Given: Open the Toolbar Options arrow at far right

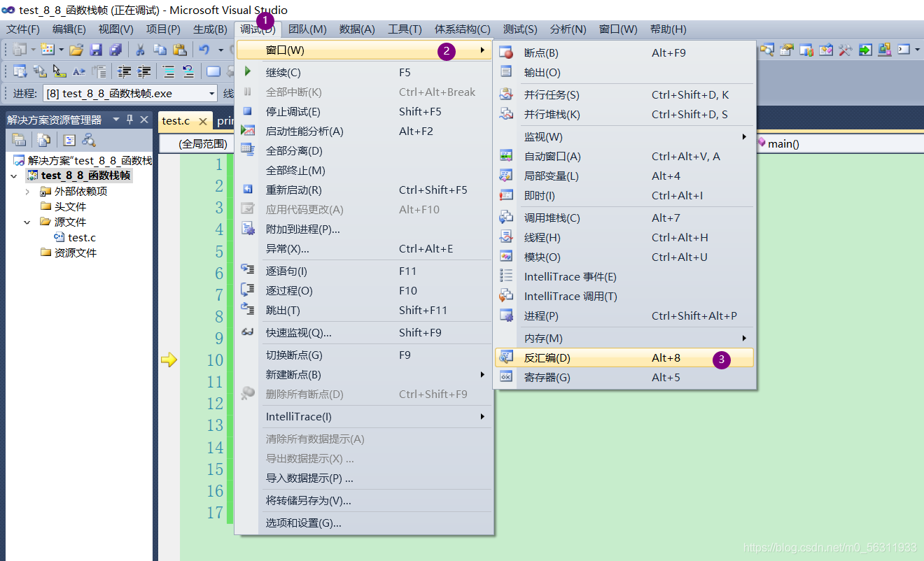Looking at the screenshot, I should (x=918, y=50).
